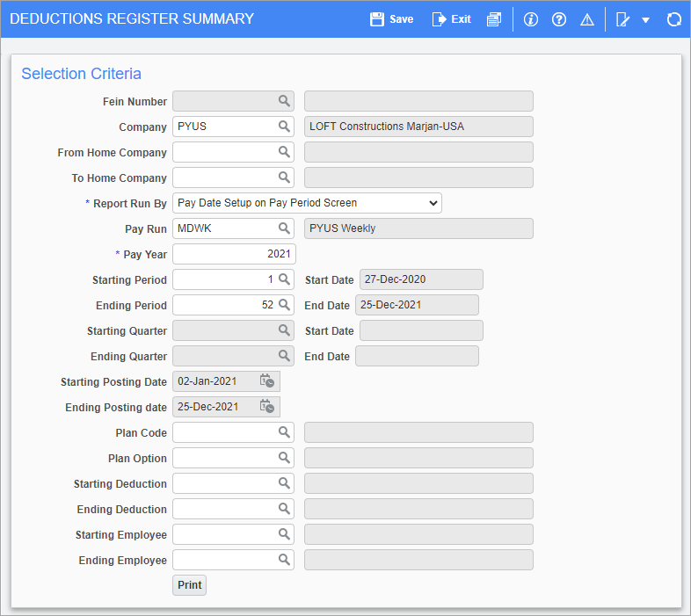Click the Exit button in the toolbar
This screenshot has height=616, width=691.
452,19
